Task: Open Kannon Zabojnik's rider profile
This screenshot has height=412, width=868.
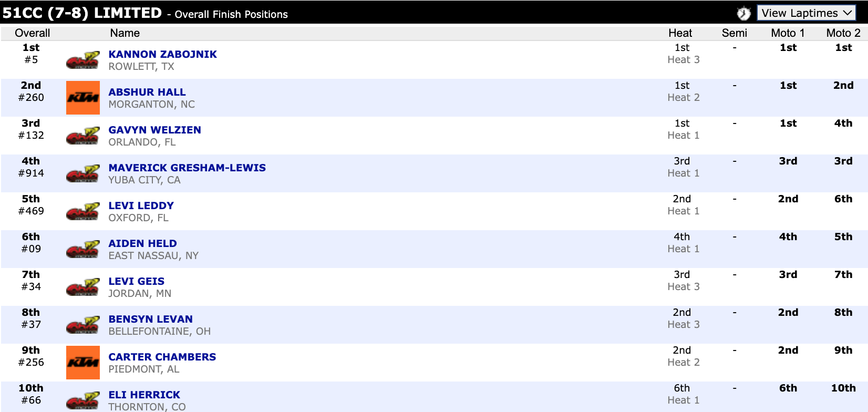Action: coord(162,54)
